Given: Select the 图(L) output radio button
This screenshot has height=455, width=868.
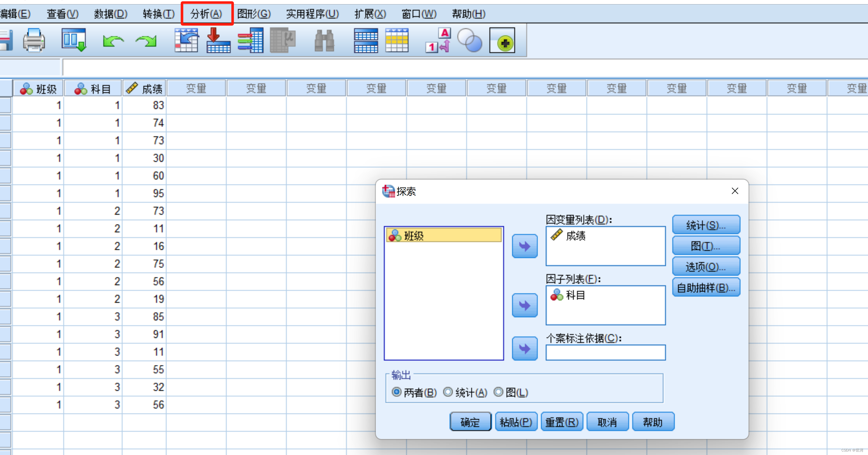Looking at the screenshot, I should point(498,392).
